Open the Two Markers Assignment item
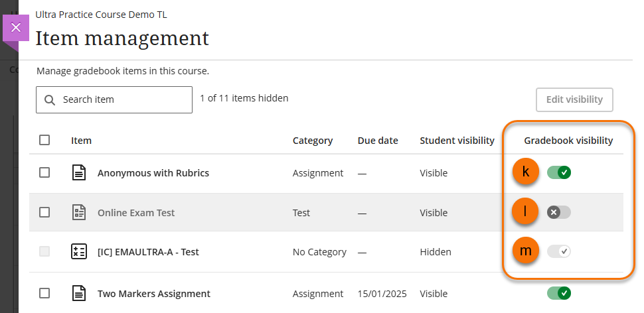 tap(154, 294)
